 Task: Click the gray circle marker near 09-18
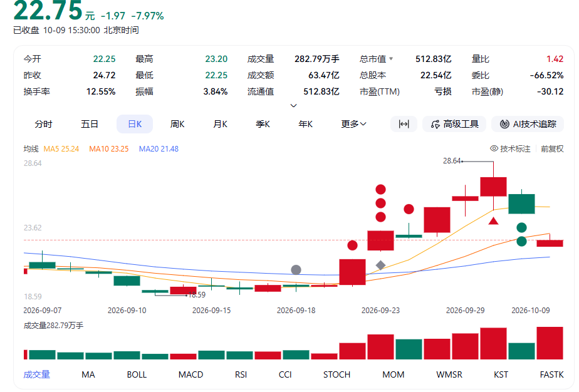(296, 270)
